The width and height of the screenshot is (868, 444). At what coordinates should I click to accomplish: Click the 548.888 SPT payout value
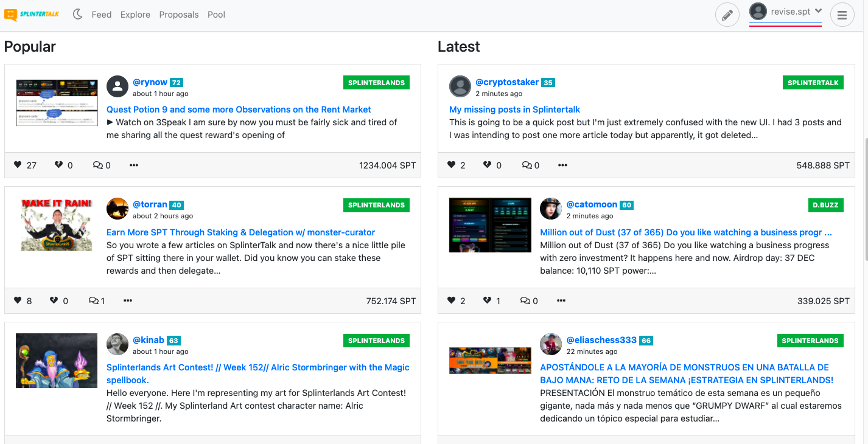click(x=823, y=165)
